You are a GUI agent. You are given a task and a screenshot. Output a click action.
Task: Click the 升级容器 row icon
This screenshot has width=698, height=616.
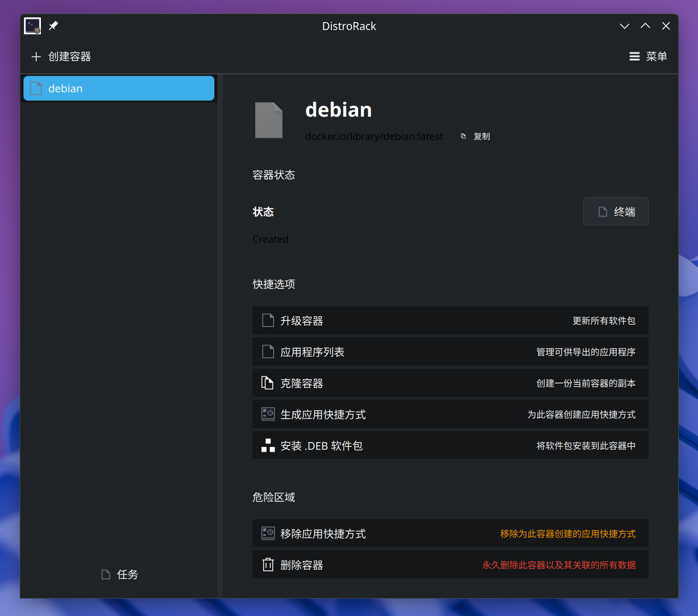[x=268, y=320]
